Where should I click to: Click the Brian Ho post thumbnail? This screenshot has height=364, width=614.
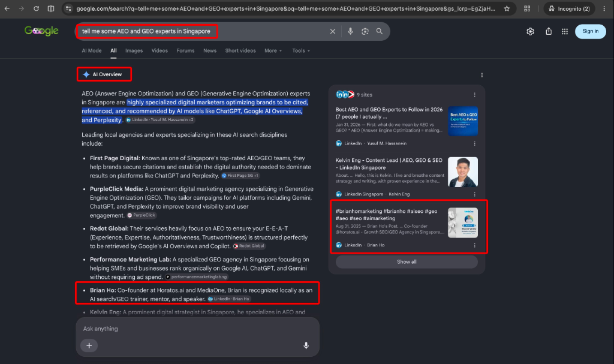click(462, 222)
